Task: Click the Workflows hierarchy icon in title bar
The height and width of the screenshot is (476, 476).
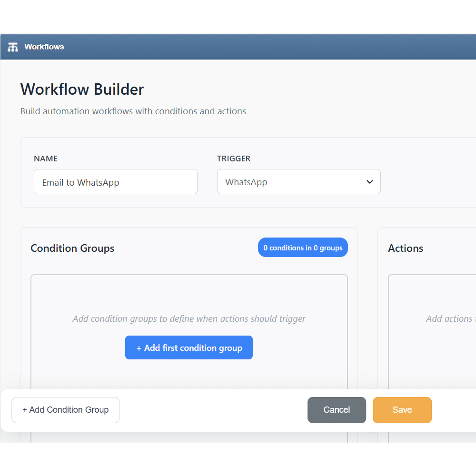Action: click(13, 47)
